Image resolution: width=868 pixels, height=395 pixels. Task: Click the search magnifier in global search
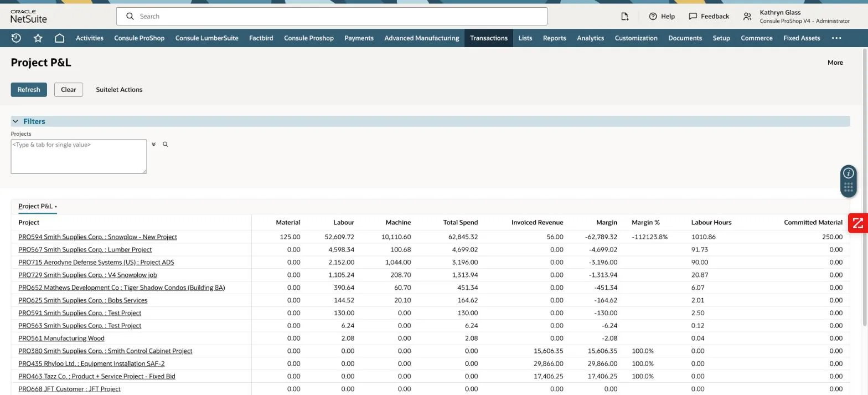coord(130,17)
